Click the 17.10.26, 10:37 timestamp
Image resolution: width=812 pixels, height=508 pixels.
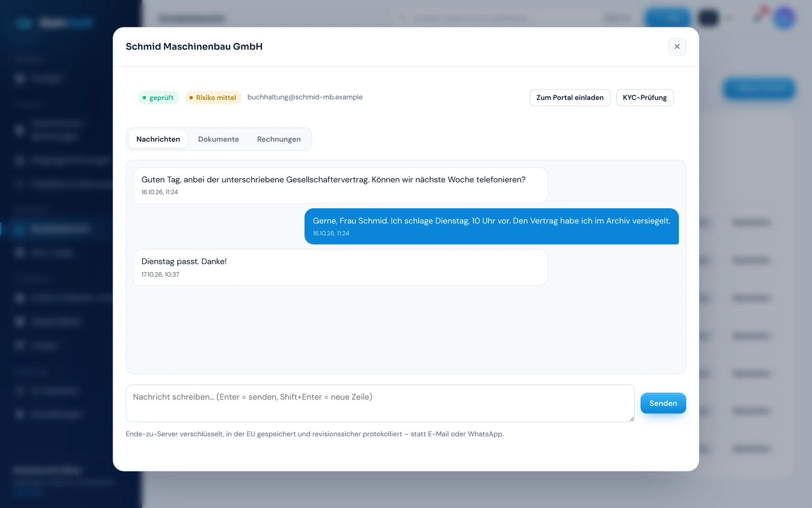(x=160, y=274)
